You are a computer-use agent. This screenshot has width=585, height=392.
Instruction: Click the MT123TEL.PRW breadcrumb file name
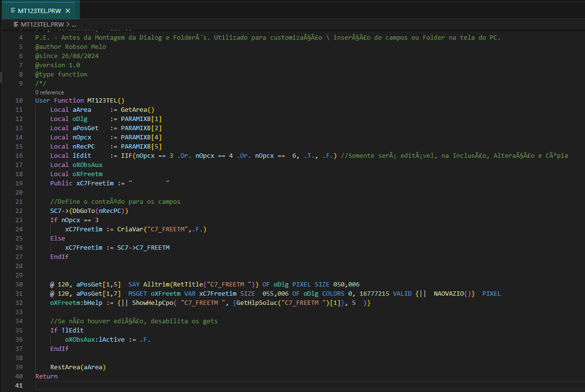click(42, 24)
